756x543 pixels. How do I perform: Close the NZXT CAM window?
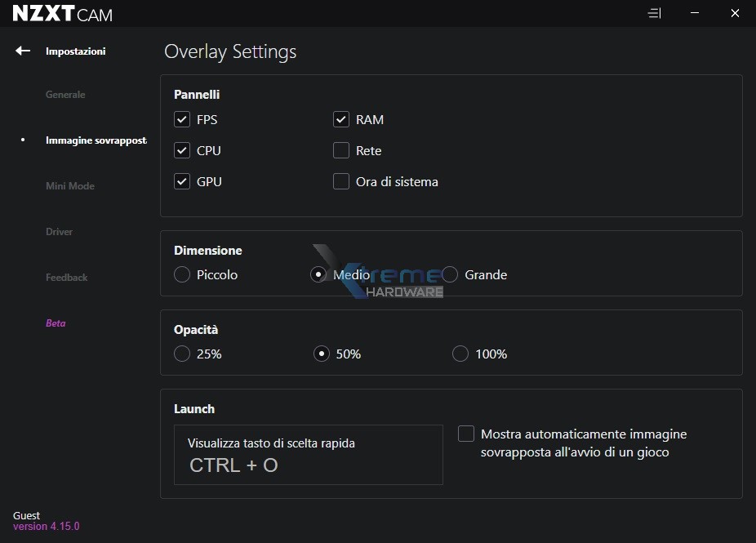point(735,14)
